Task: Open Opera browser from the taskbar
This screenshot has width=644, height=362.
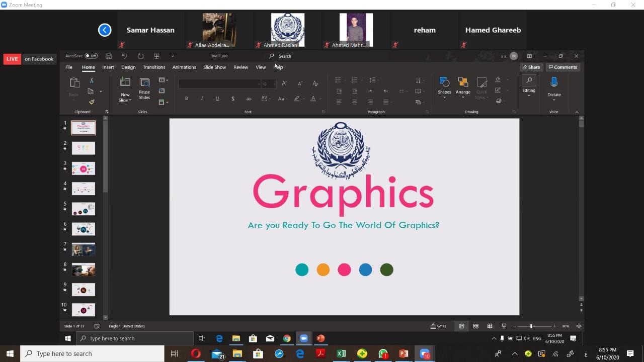Action: point(196,353)
